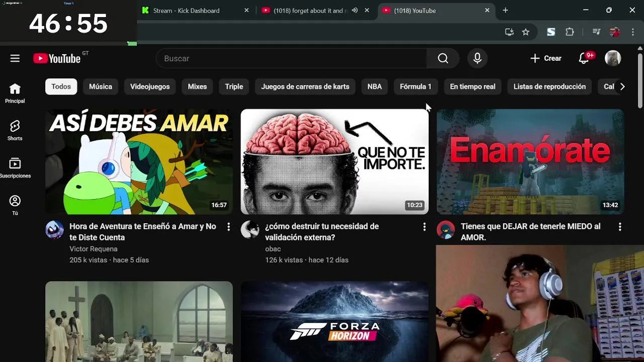Focus the Buscar search field
The width and height of the screenshot is (644, 362).
(291, 58)
